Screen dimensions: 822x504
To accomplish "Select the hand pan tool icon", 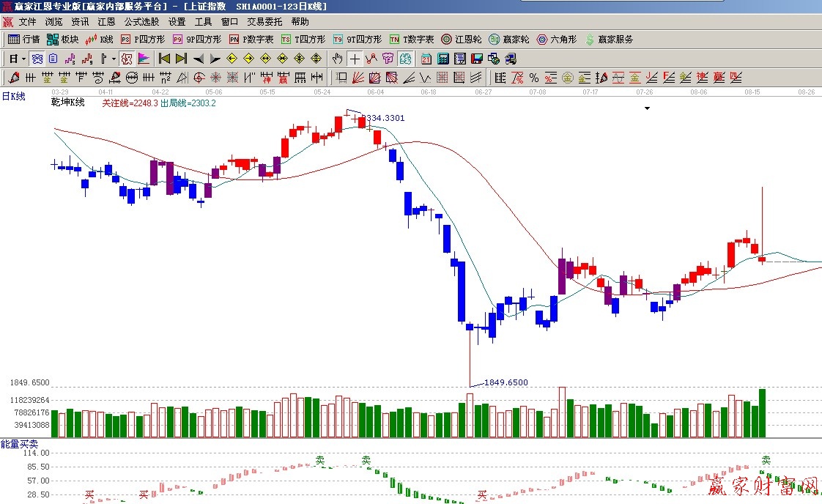I will pos(337,59).
